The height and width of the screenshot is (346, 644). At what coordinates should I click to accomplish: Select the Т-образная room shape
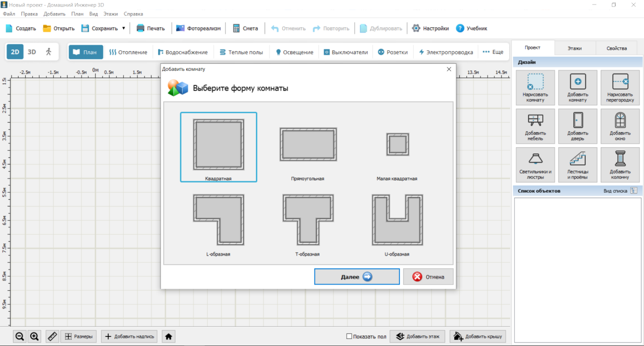point(307,225)
